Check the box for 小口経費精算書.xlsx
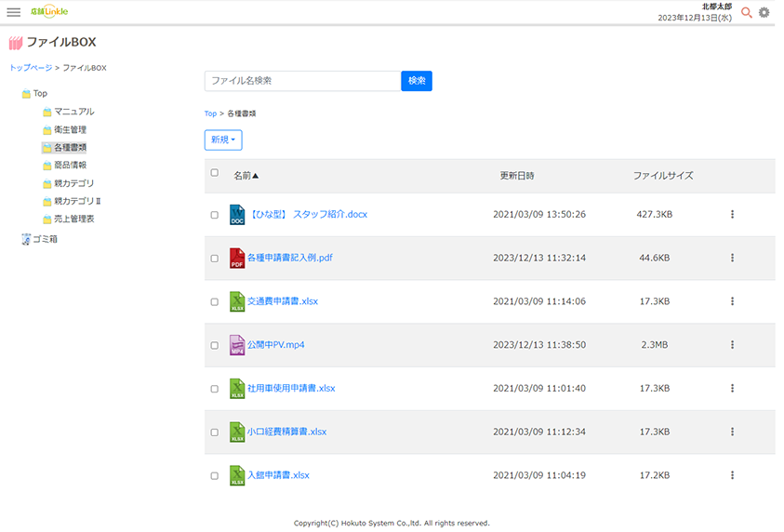The image size is (784, 532). click(x=215, y=432)
